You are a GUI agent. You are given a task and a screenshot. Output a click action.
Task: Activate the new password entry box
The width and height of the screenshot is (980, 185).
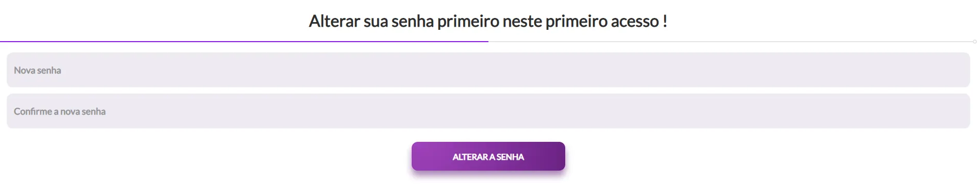pos(488,70)
